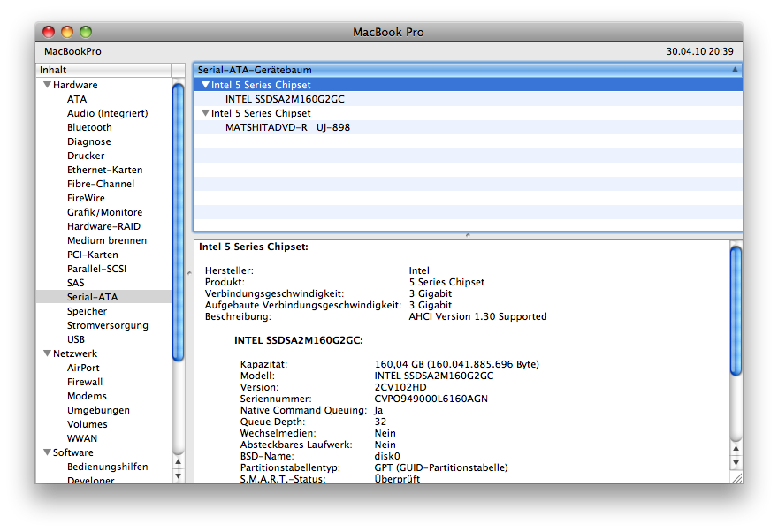778x532 pixels.
Task: Close the MacBook Pro window
Action: [x=49, y=32]
